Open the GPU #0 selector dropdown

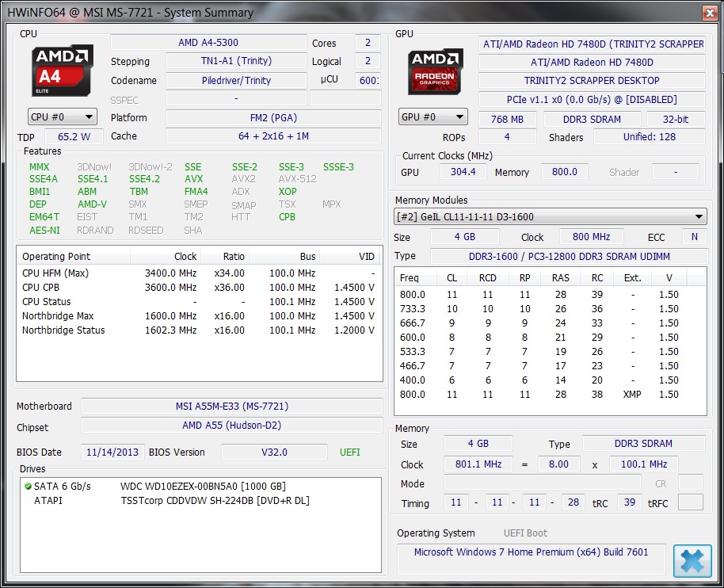[432, 116]
